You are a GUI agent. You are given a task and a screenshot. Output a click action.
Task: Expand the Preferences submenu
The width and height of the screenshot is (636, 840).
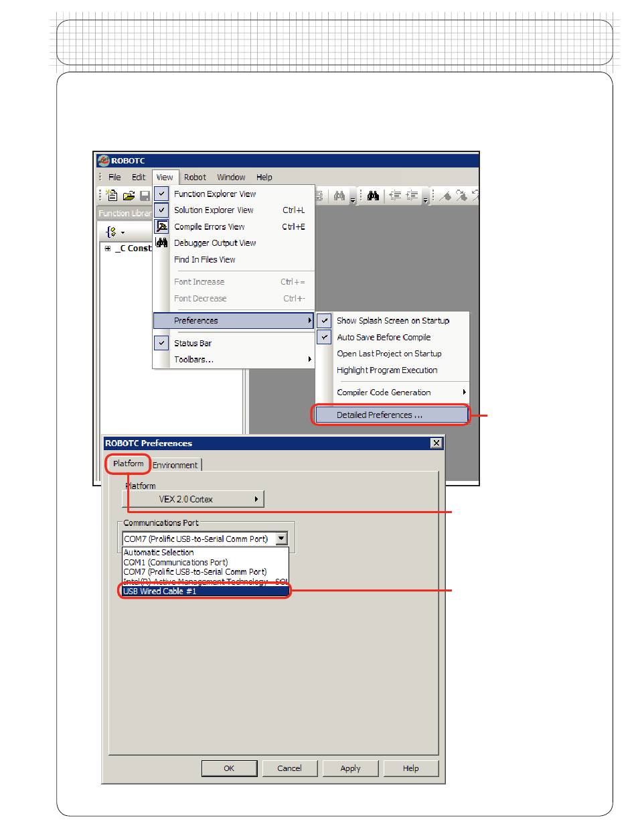point(234,321)
